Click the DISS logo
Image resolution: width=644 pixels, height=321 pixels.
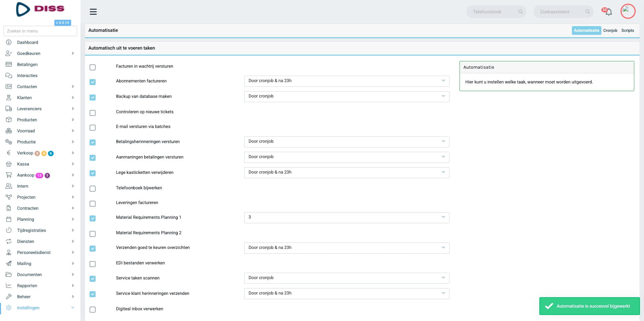pos(40,9)
